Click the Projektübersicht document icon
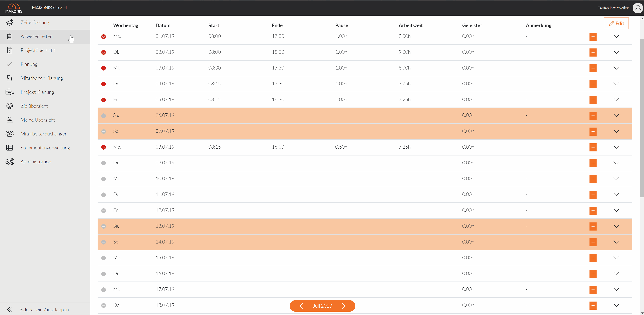This screenshot has height=315, width=644. click(9, 50)
